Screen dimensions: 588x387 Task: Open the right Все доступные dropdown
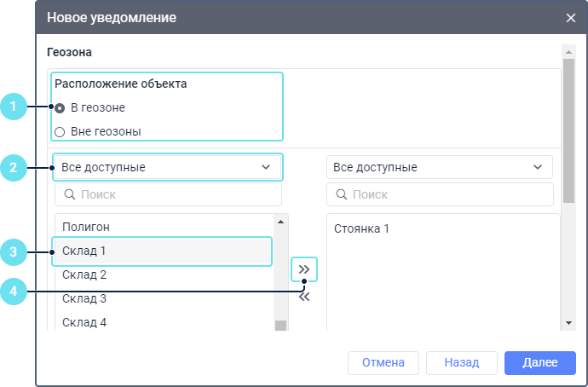(x=440, y=167)
